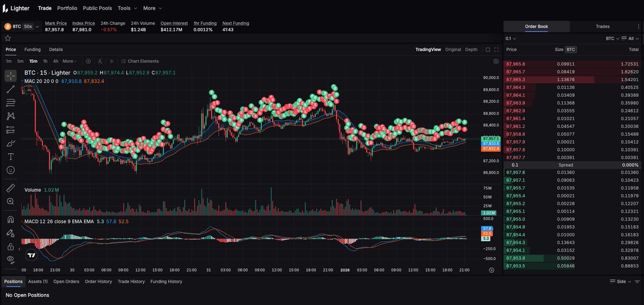Expand the More navigation dropdown
This screenshot has height=305, width=644.
click(x=152, y=8)
